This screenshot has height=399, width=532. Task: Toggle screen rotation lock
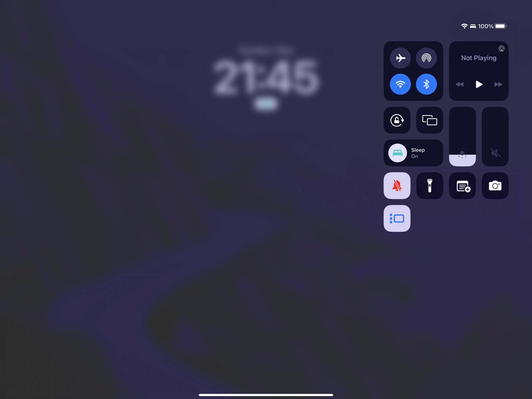[x=397, y=120]
